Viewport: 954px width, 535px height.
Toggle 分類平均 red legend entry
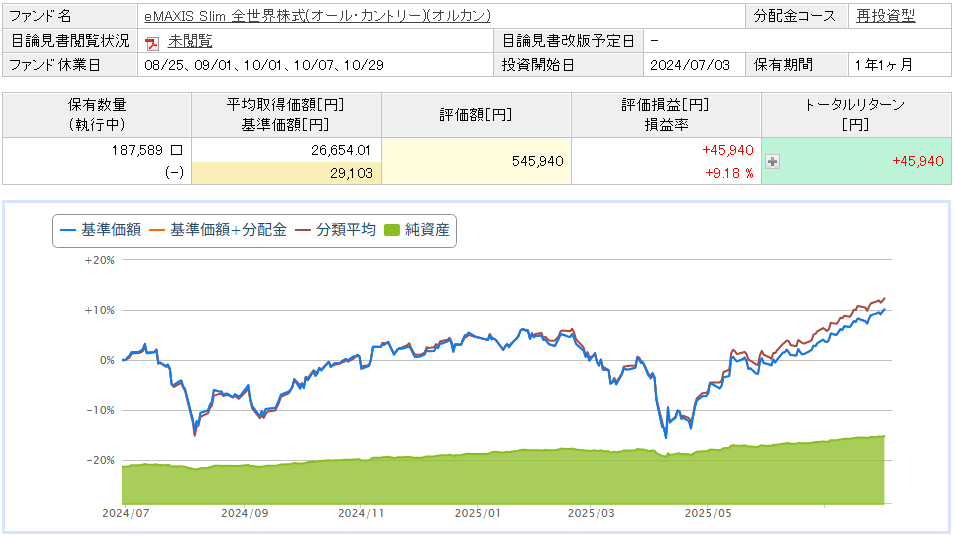tap(335, 230)
